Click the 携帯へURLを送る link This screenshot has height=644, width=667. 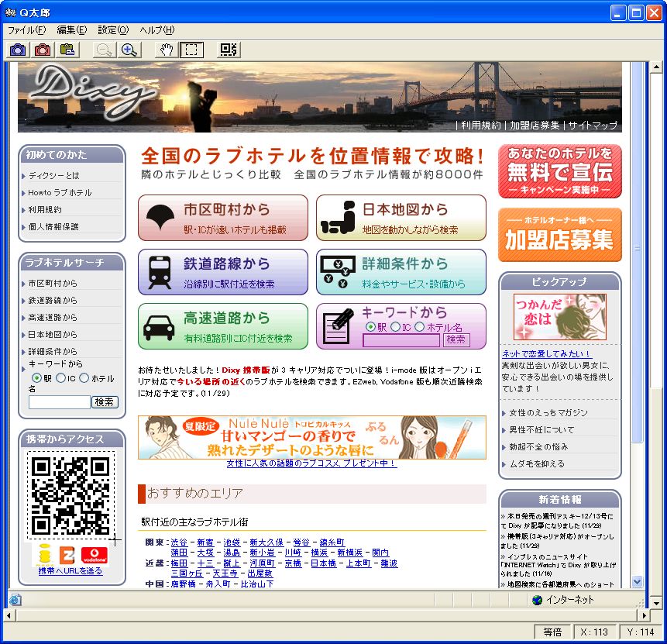coord(70,571)
